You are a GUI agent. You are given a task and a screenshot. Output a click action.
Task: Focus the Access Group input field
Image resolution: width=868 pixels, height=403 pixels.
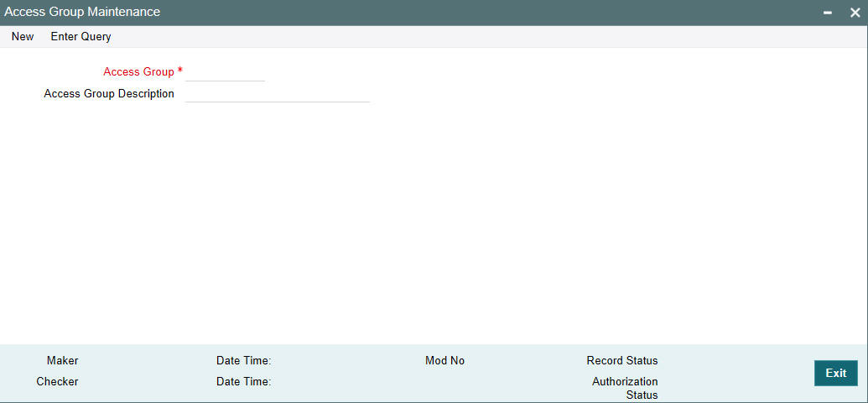226,72
